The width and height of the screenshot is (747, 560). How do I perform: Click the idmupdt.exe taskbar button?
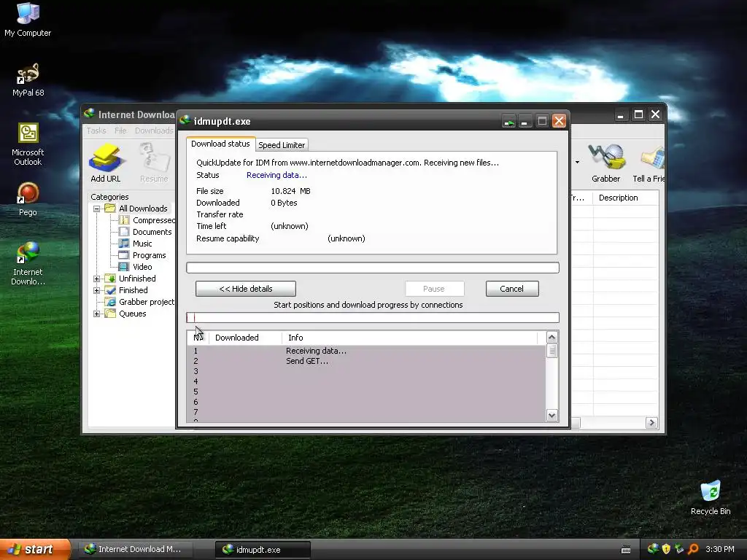[263, 550]
